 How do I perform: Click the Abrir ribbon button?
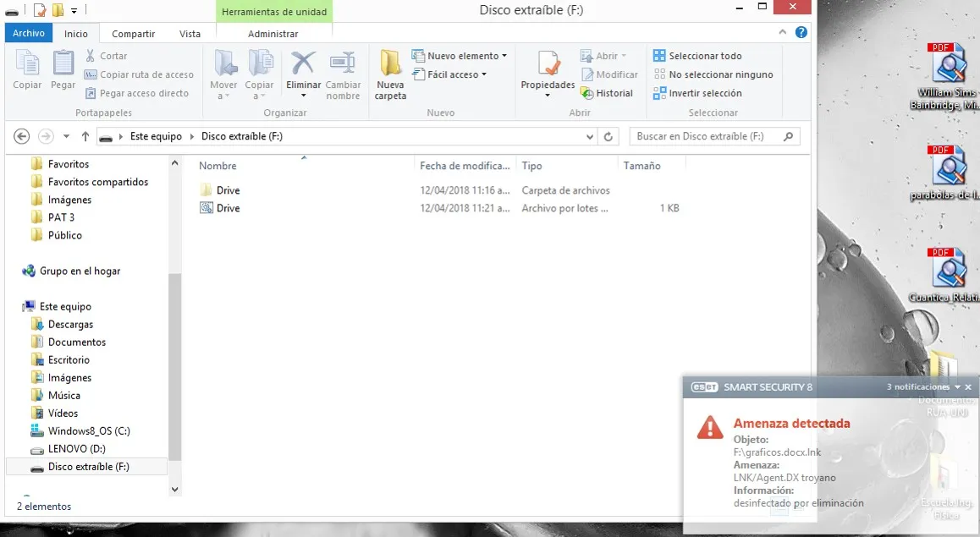(603, 56)
